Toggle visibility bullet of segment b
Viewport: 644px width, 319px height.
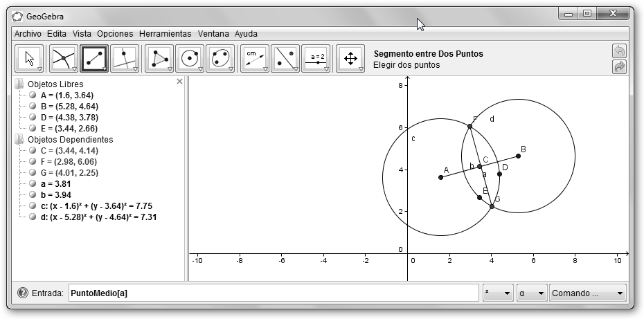[x=33, y=195]
